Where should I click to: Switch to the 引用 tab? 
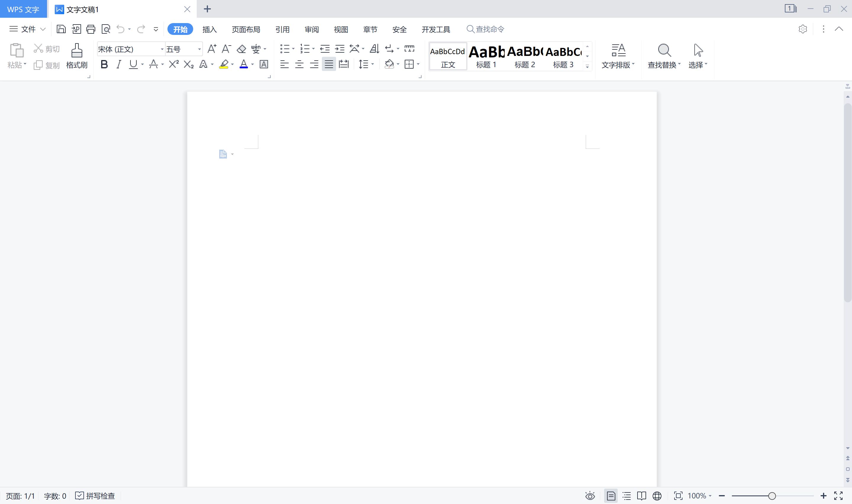click(283, 30)
